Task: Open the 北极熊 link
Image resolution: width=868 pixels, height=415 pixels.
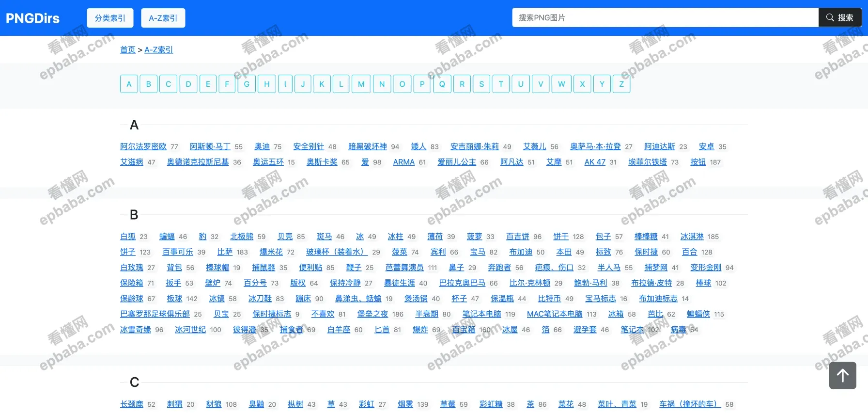Action: [242, 237]
